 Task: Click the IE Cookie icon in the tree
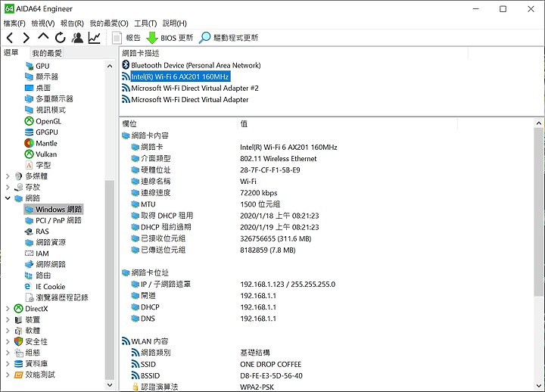tap(28, 286)
